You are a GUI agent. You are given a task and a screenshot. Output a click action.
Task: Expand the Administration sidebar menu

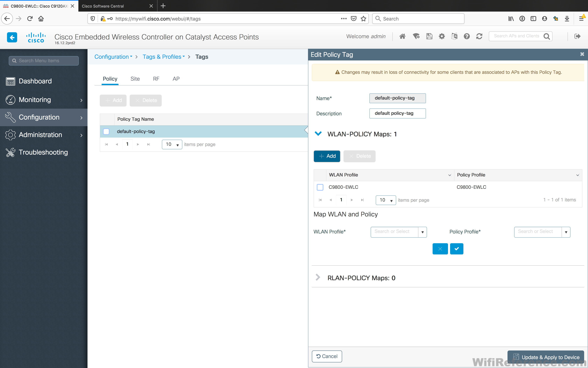(x=44, y=135)
